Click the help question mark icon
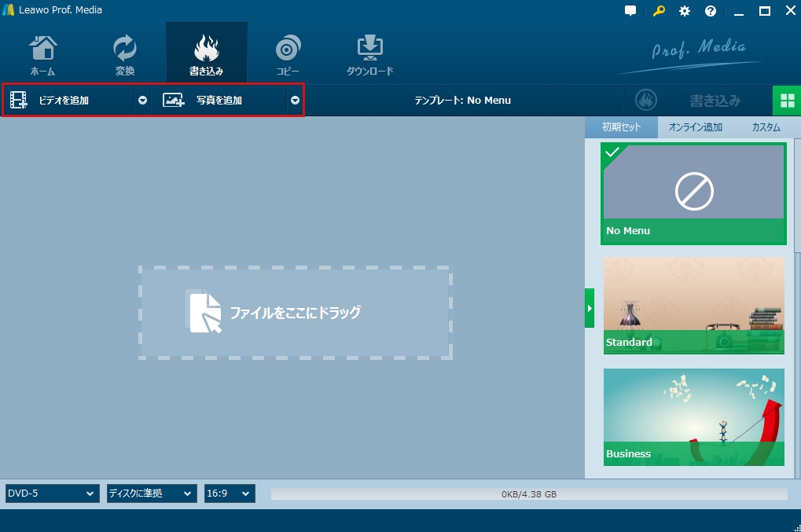Viewport: 801px width, 532px height. point(711,11)
